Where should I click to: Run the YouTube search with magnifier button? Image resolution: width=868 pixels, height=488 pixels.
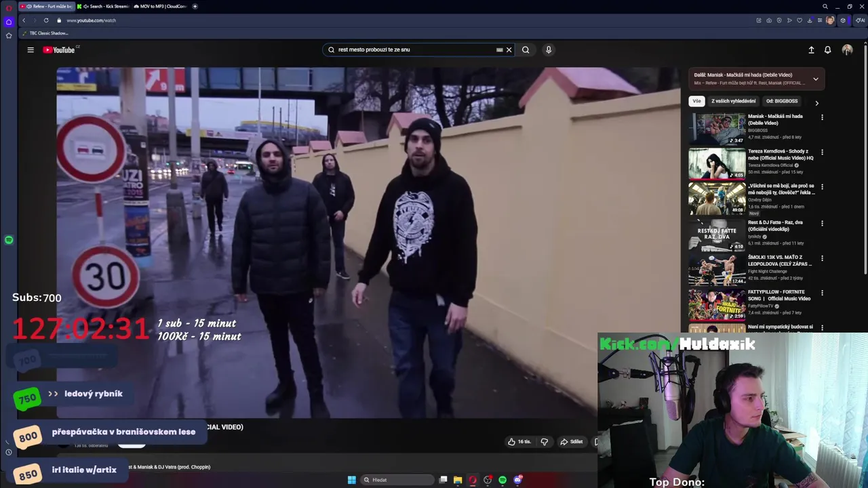pyautogui.click(x=526, y=49)
